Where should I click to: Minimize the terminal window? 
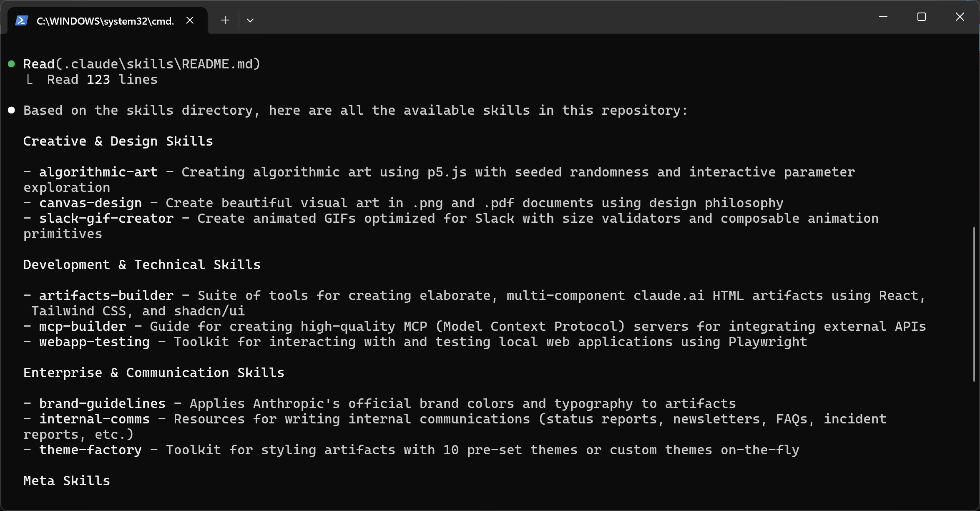click(x=883, y=17)
